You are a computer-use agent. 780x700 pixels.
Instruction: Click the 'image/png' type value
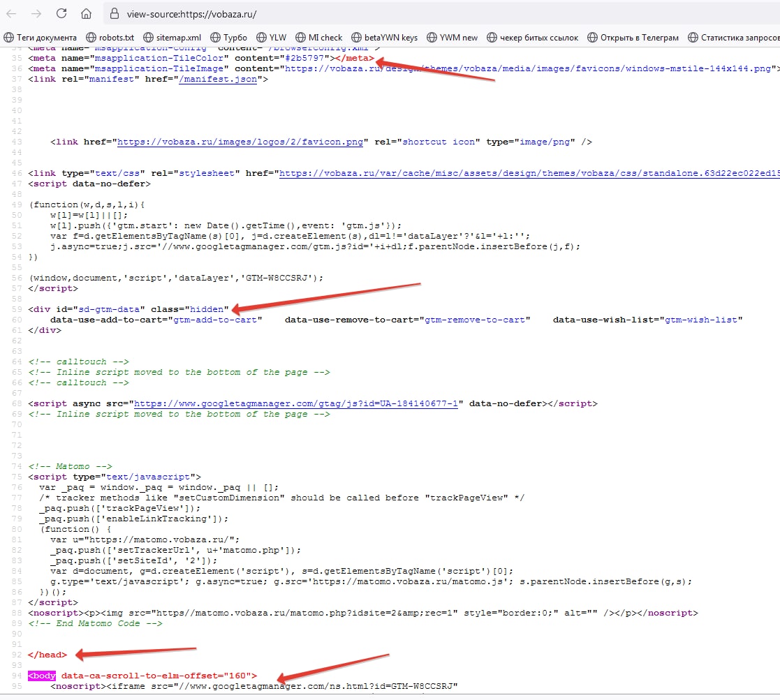pos(545,142)
